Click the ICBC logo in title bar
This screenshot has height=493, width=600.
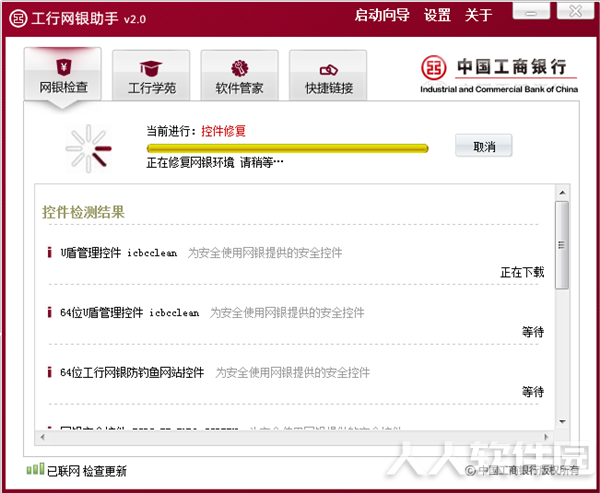(18, 18)
